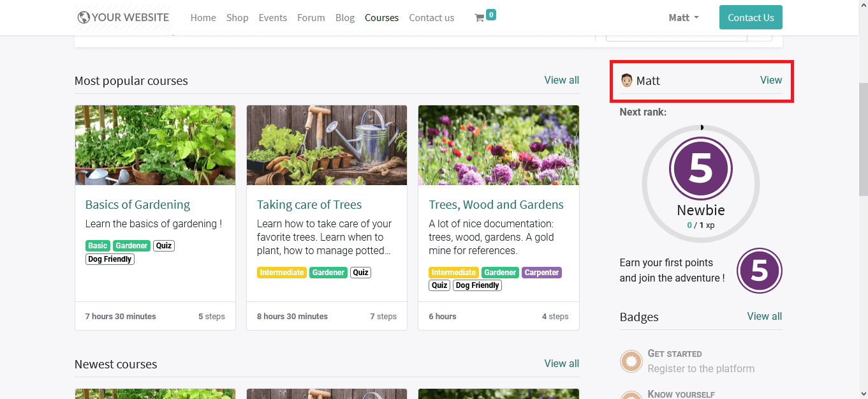This screenshot has width=868, height=399.
Task: Click the Trees, Wood and Gardens thumbnail
Action: click(499, 145)
